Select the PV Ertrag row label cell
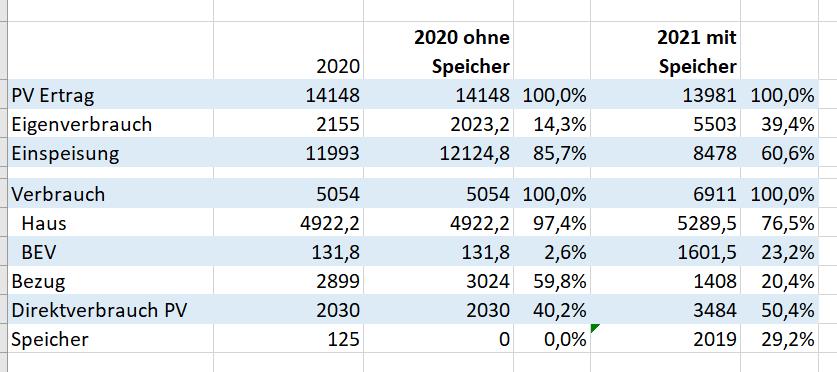 (x=110, y=95)
